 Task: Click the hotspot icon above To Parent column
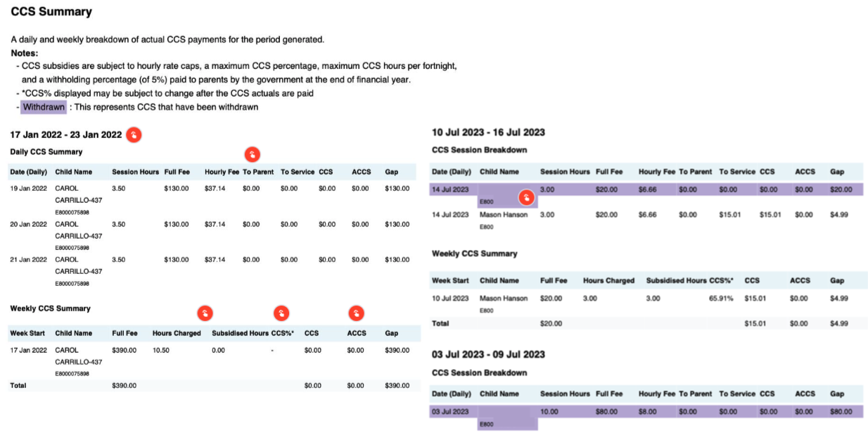(252, 154)
